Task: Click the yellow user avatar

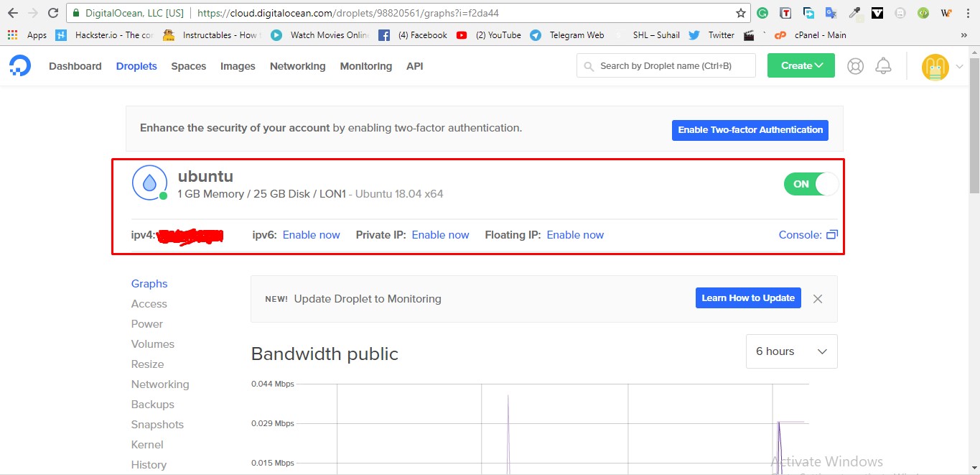Action: tap(935, 67)
